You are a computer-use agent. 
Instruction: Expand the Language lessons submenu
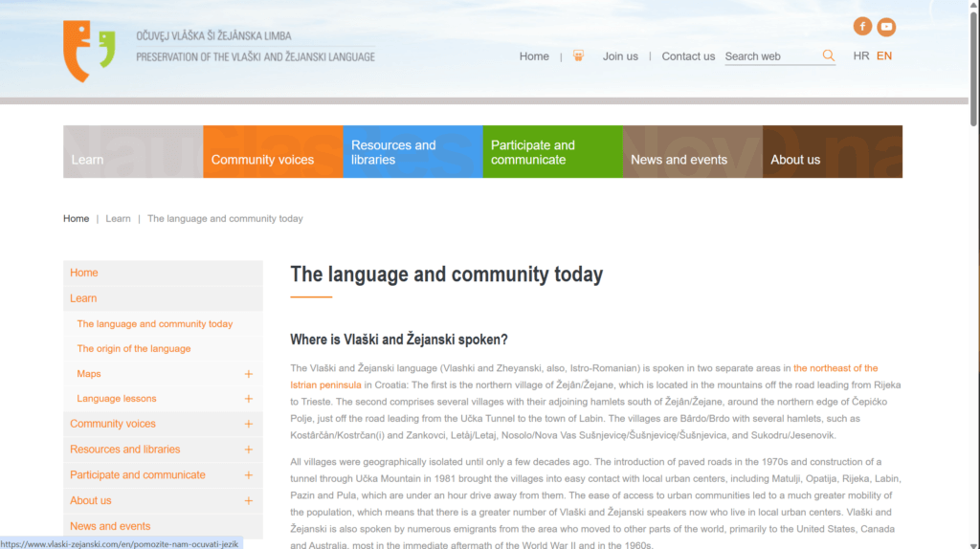249,399
